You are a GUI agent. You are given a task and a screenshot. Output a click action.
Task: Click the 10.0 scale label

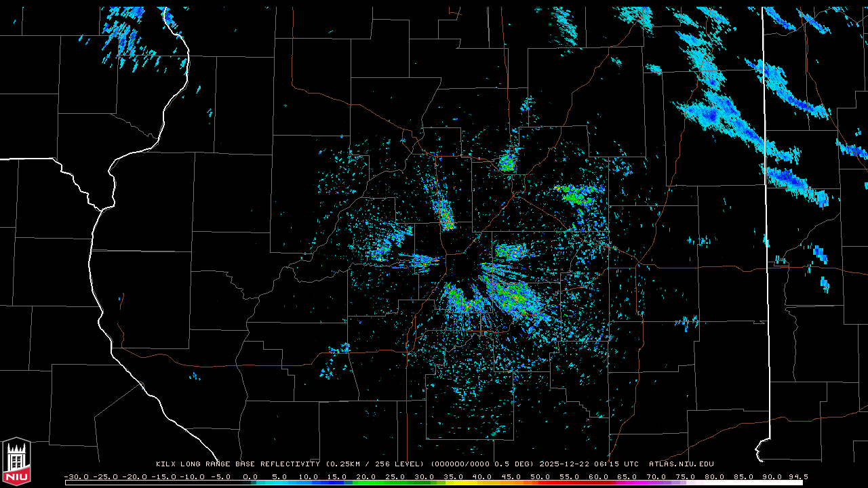pyautogui.click(x=309, y=476)
